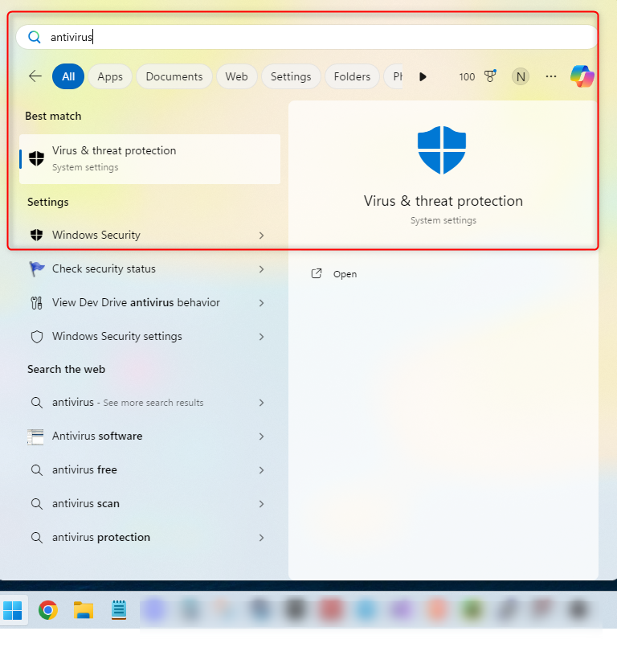Screen dimensions: 617x672
Task: Click the magnifier icon beside antivirus free
Action: pos(37,470)
